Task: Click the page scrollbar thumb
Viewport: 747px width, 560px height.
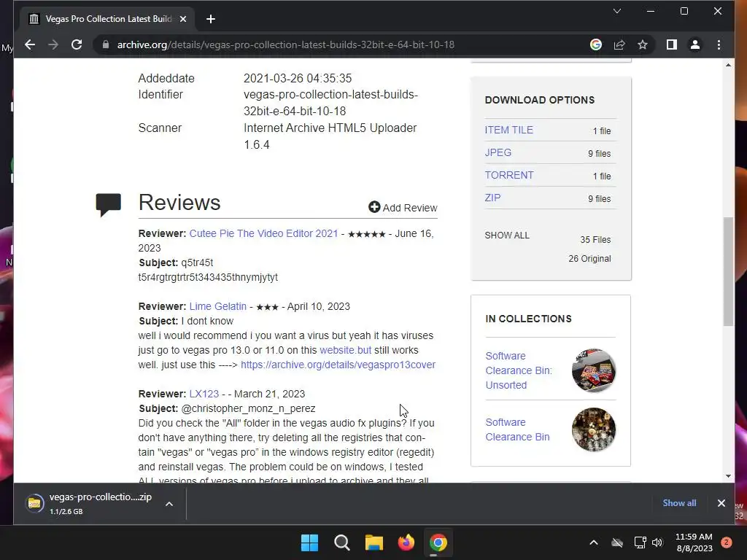Action: pyautogui.click(x=728, y=271)
